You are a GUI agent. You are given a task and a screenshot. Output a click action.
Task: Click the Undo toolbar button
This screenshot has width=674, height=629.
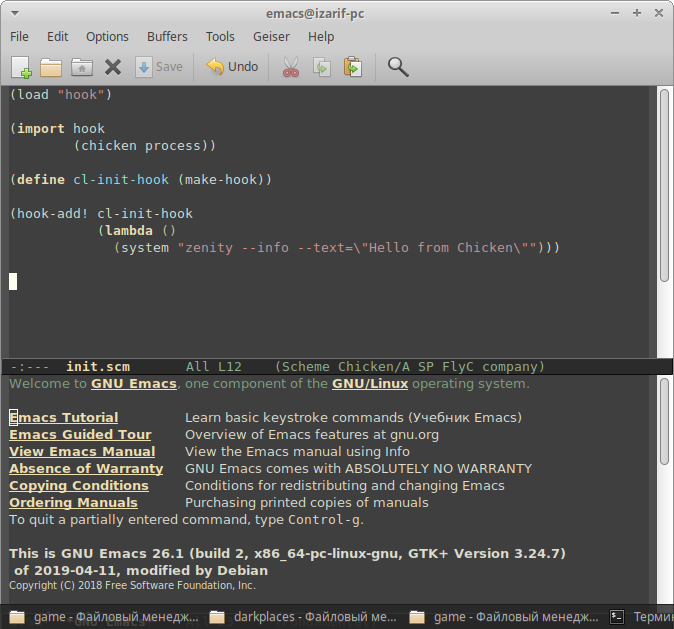point(232,67)
